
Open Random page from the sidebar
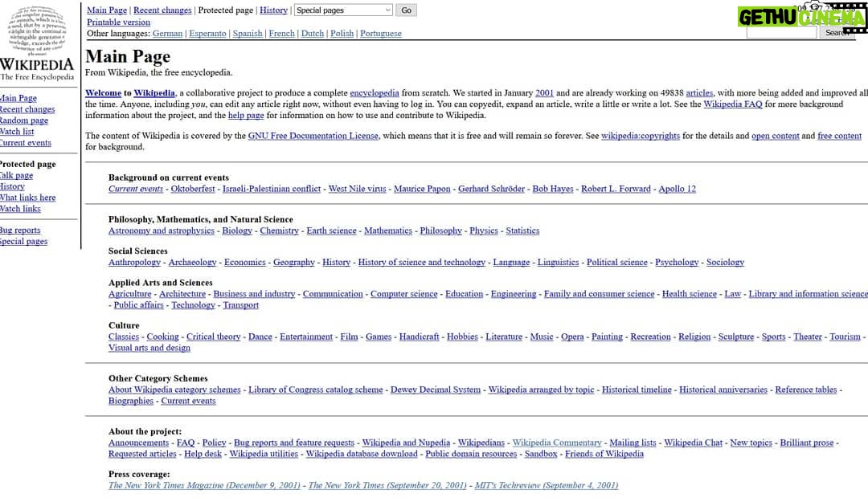pos(24,120)
